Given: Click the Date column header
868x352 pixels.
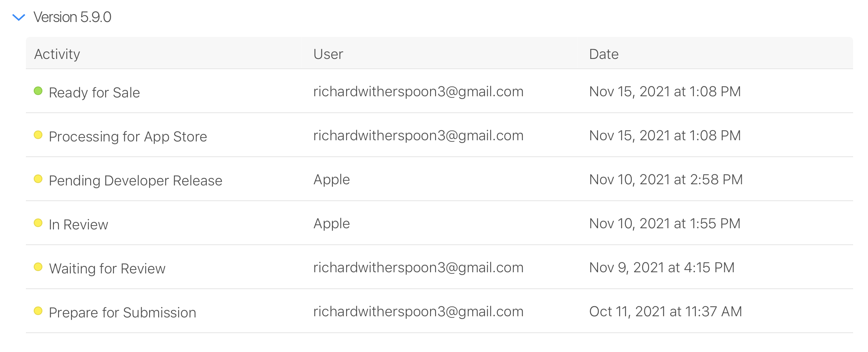Looking at the screenshot, I should (x=604, y=54).
